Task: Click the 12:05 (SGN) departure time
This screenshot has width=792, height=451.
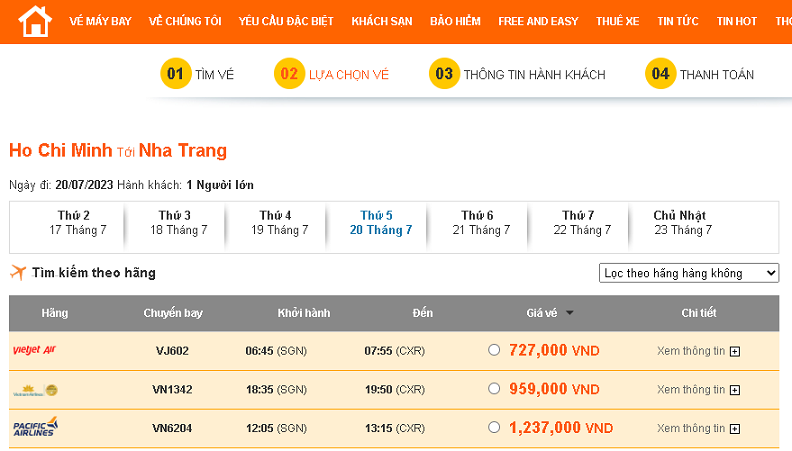Action: 276,428
